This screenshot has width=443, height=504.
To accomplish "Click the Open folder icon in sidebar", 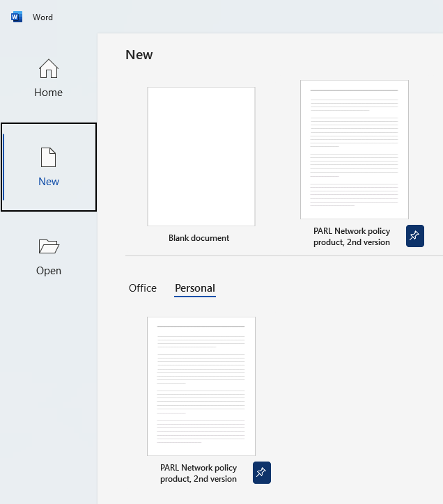I will (x=49, y=246).
